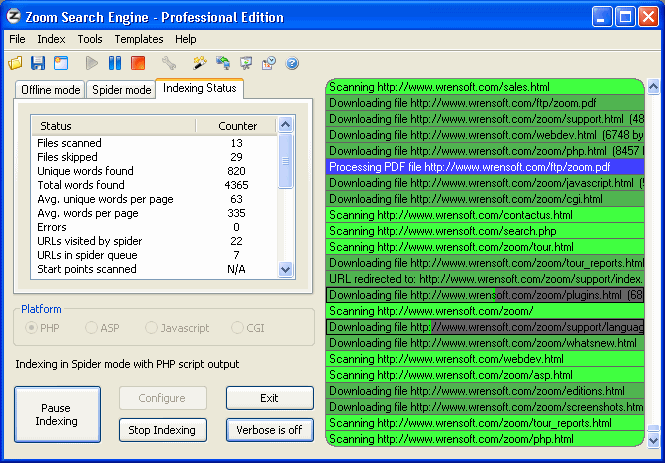This screenshot has height=463, width=665.
Task: Click the Counter column header
Action: pos(237,126)
